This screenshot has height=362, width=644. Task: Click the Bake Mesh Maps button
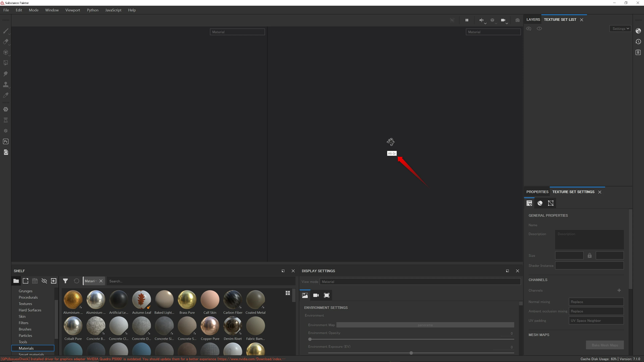[x=604, y=345]
